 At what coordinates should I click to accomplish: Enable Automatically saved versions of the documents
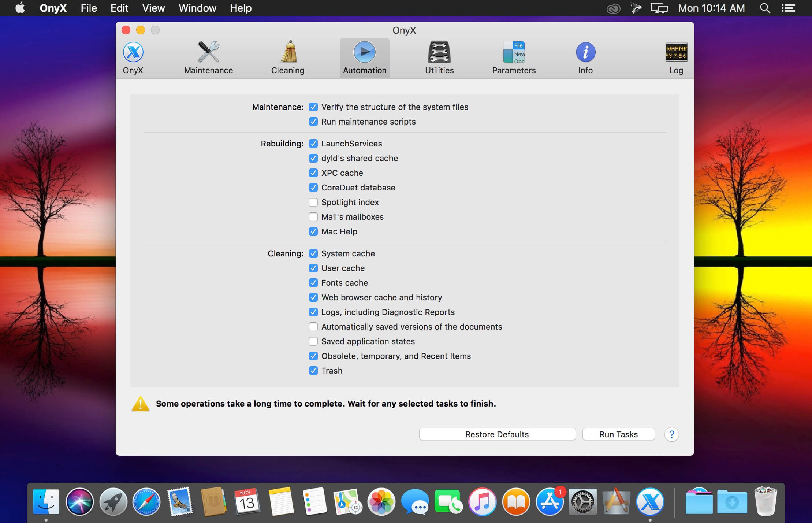point(313,327)
